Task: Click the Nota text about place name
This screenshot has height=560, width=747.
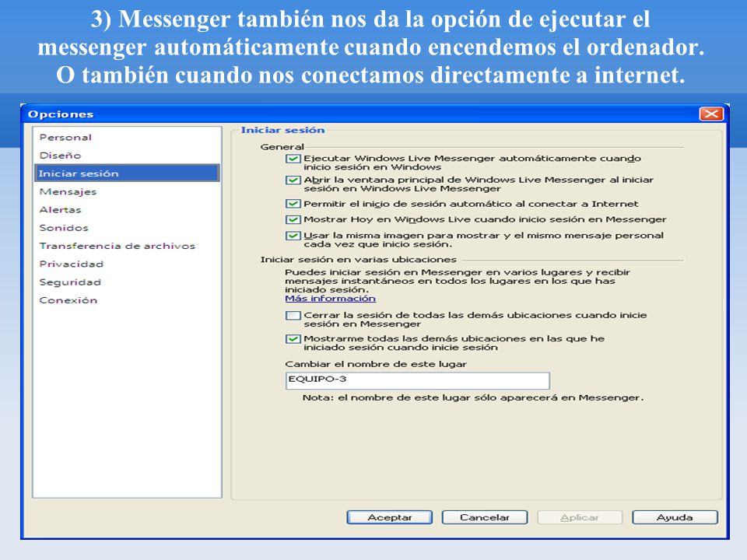Action: pyautogui.click(x=473, y=397)
